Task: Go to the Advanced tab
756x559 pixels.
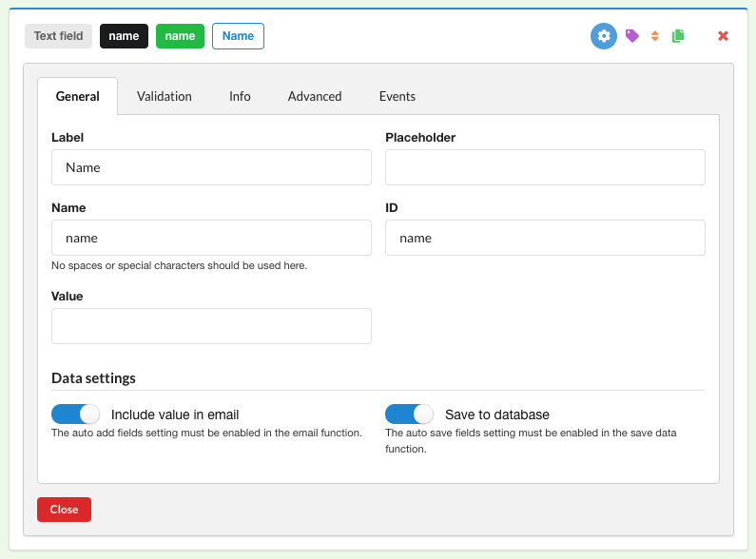Action: (315, 96)
